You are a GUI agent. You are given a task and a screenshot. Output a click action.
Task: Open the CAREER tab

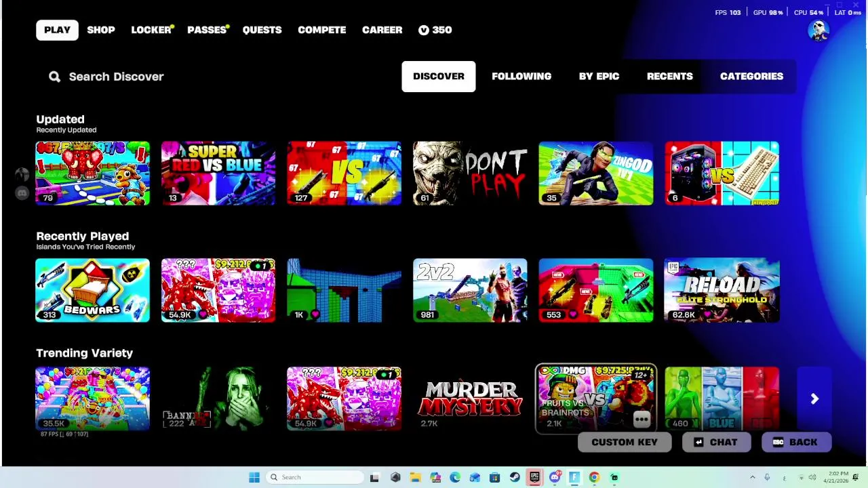pos(382,30)
